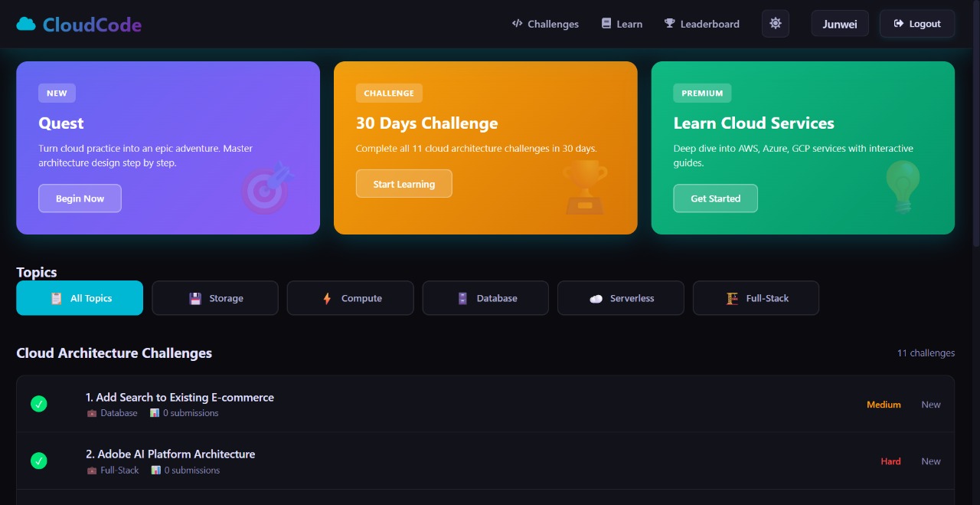The height and width of the screenshot is (505, 980).
Task: Click the green checkmark for Adobe AI challenge
Action: tap(39, 461)
